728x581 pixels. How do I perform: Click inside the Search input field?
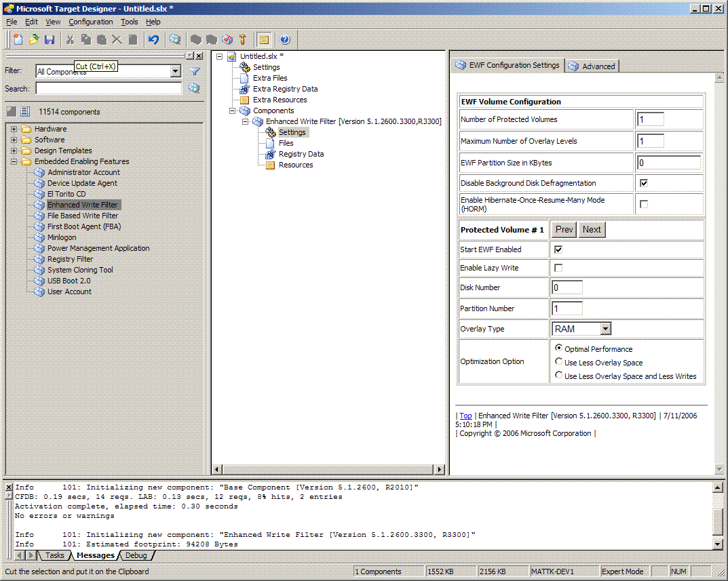[109, 88]
